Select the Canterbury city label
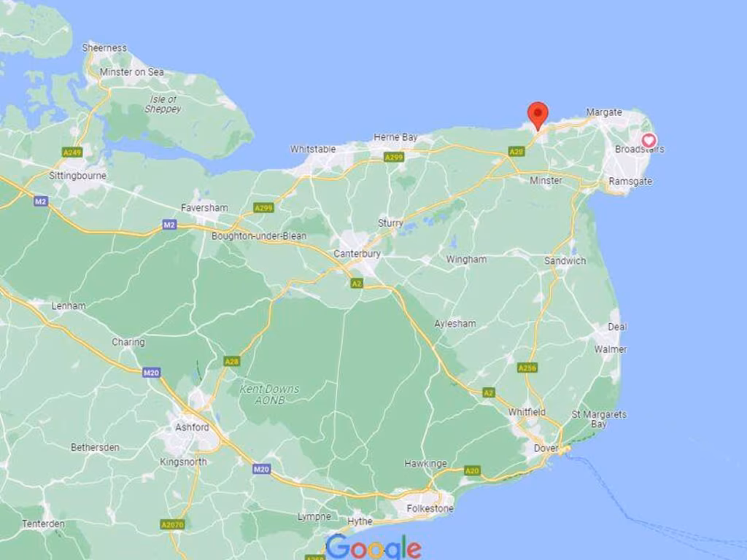747x560 pixels. (357, 253)
